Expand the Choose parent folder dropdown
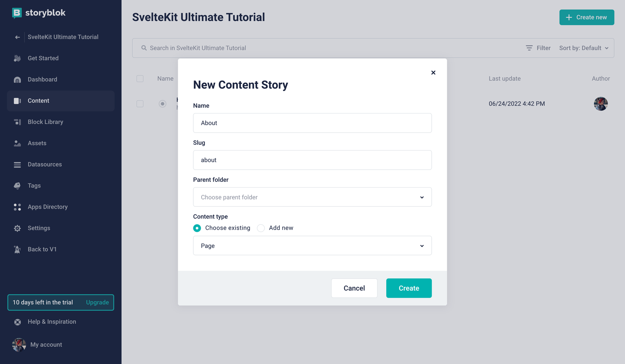This screenshot has height=364, width=625. click(x=312, y=197)
